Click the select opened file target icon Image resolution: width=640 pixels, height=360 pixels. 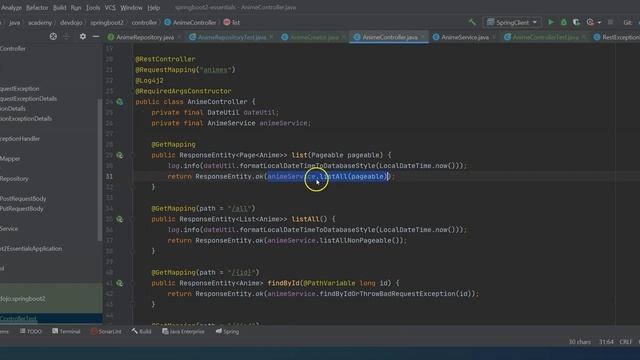point(53,36)
